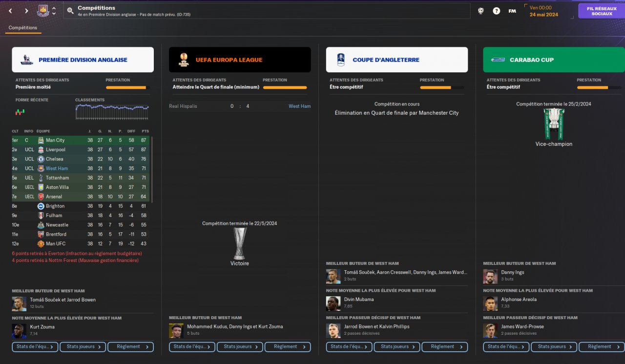Select the Compétitions tab
This screenshot has height=364, width=625.
click(23, 28)
